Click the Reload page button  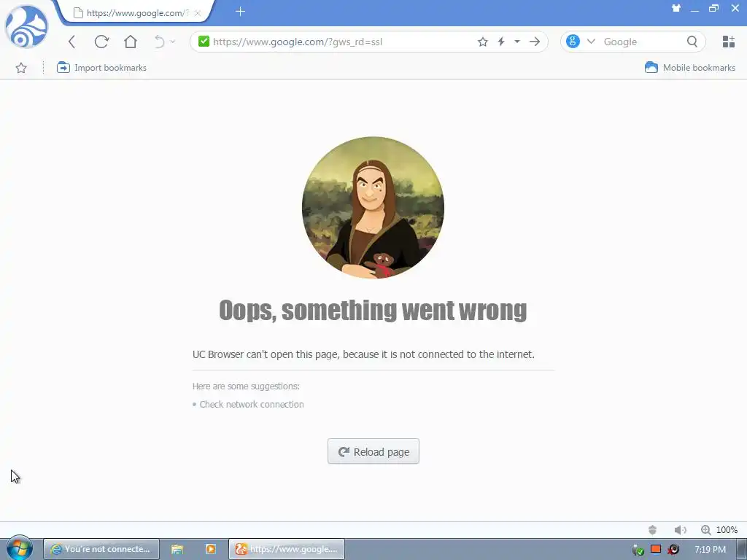(x=373, y=451)
